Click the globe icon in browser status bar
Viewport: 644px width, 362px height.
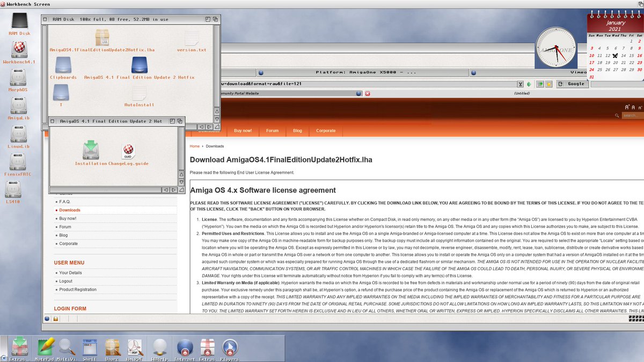pyautogui.click(x=47, y=319)
